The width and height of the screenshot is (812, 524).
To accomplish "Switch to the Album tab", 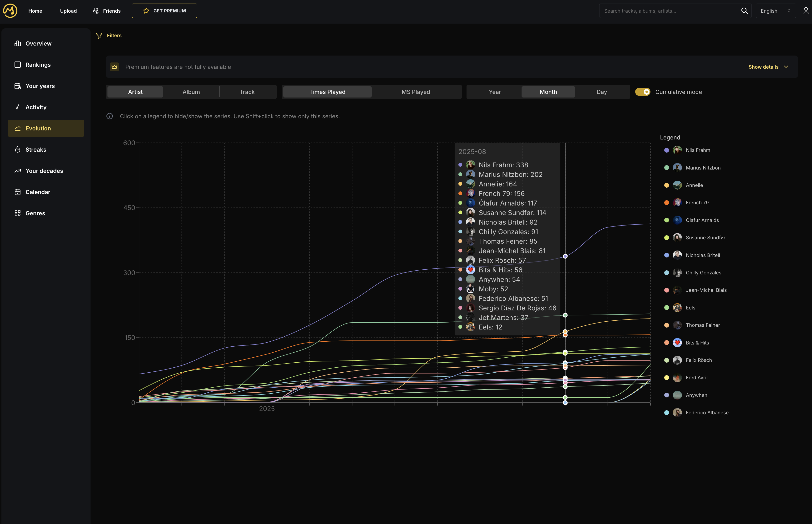I will tap(191, 92).
